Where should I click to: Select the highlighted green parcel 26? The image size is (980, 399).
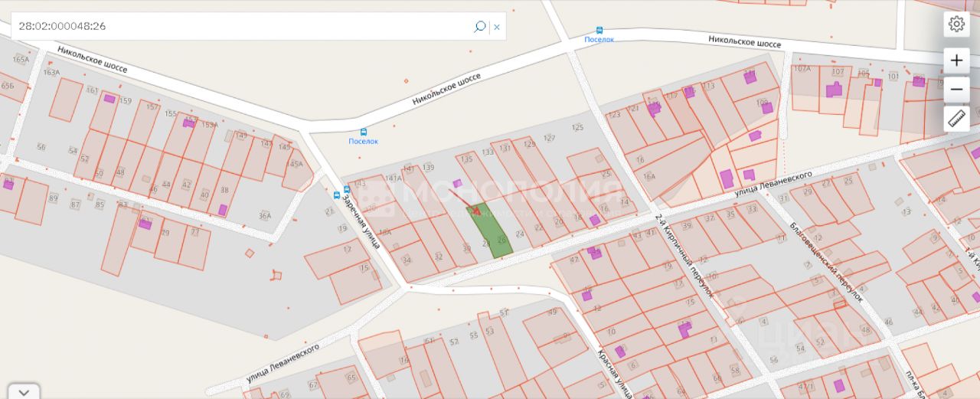tap(489, 232)
